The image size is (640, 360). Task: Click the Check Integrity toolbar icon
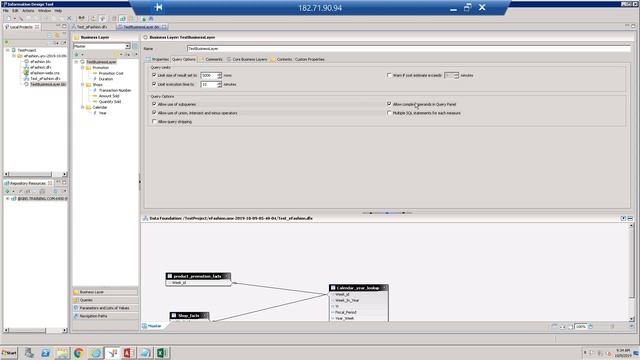coord(81,18)
